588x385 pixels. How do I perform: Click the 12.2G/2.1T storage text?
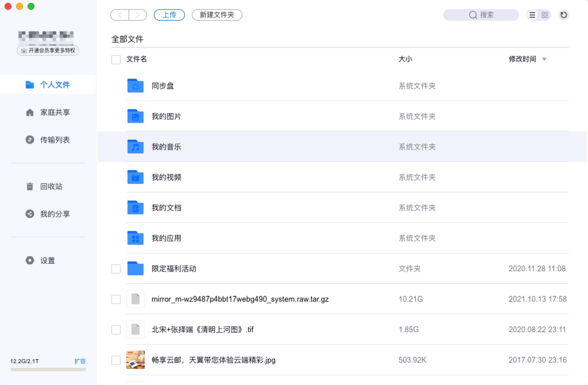[24, 361]
